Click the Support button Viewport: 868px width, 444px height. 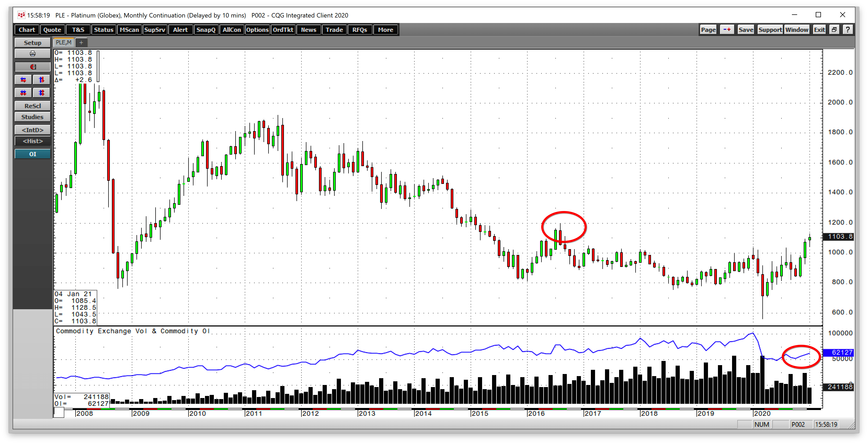pos(770,30)
